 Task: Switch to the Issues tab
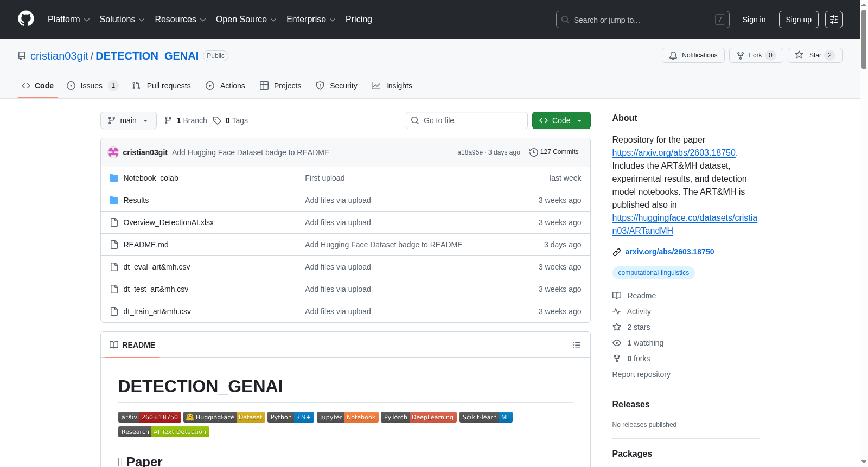pos(92,86)
